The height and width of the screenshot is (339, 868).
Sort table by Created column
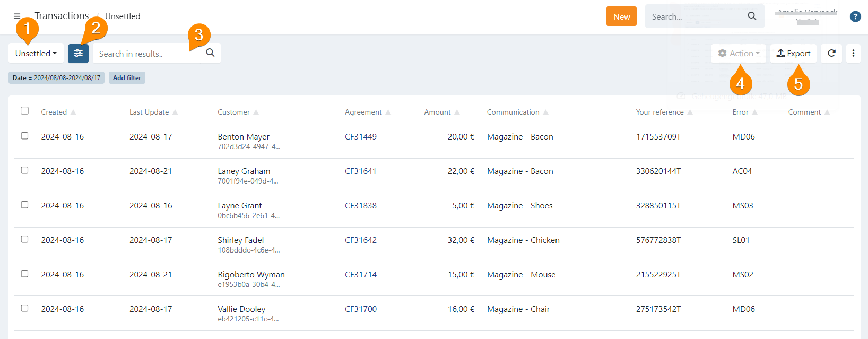(54, 112)
